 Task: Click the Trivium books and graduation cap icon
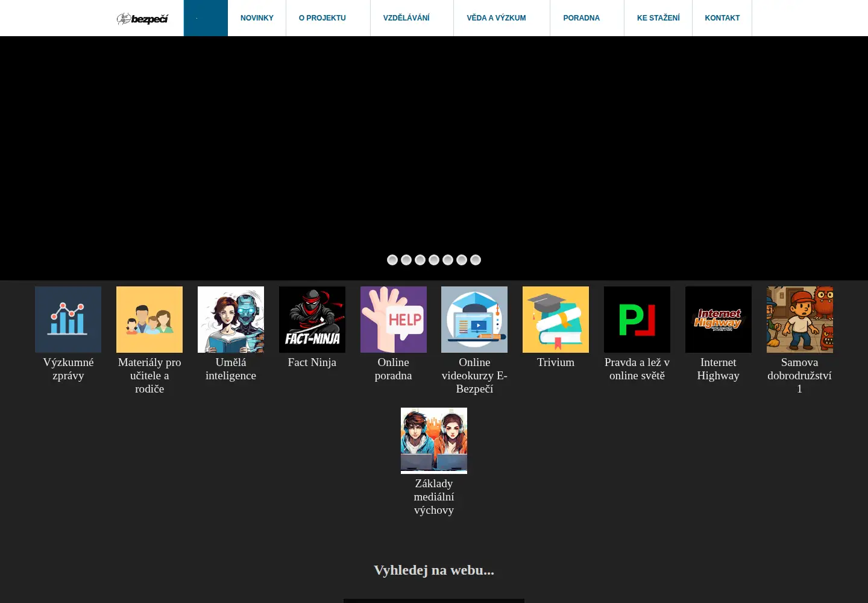point(556,320)
